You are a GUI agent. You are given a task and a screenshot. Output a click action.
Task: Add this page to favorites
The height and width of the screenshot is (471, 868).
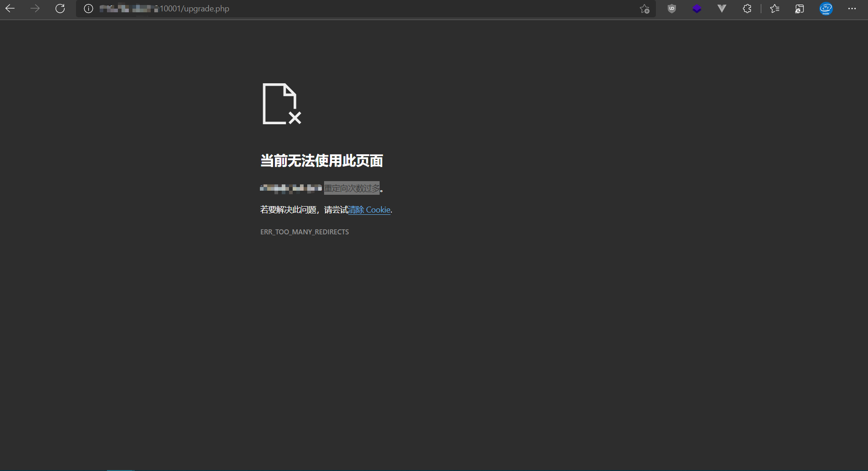(x=645, y=9)
